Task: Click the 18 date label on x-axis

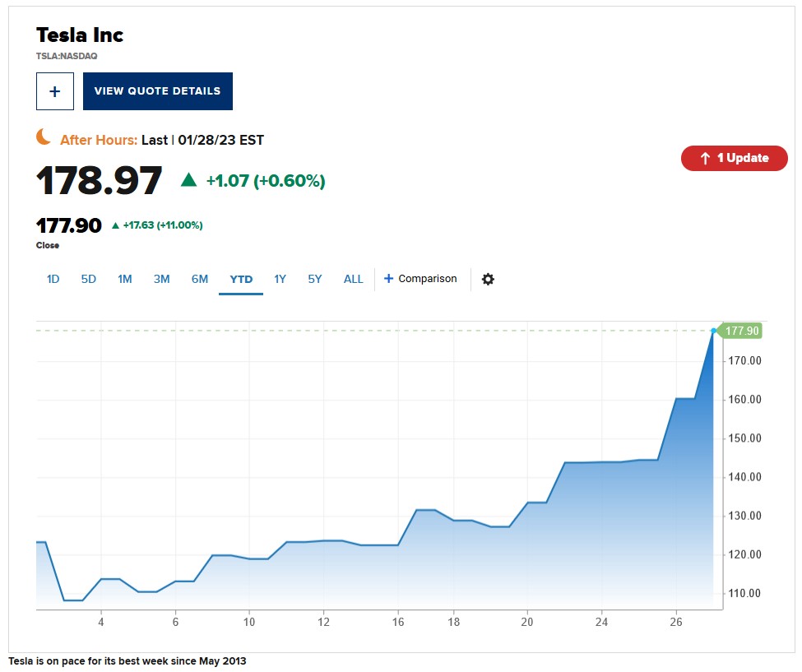Action: (454, 622)
